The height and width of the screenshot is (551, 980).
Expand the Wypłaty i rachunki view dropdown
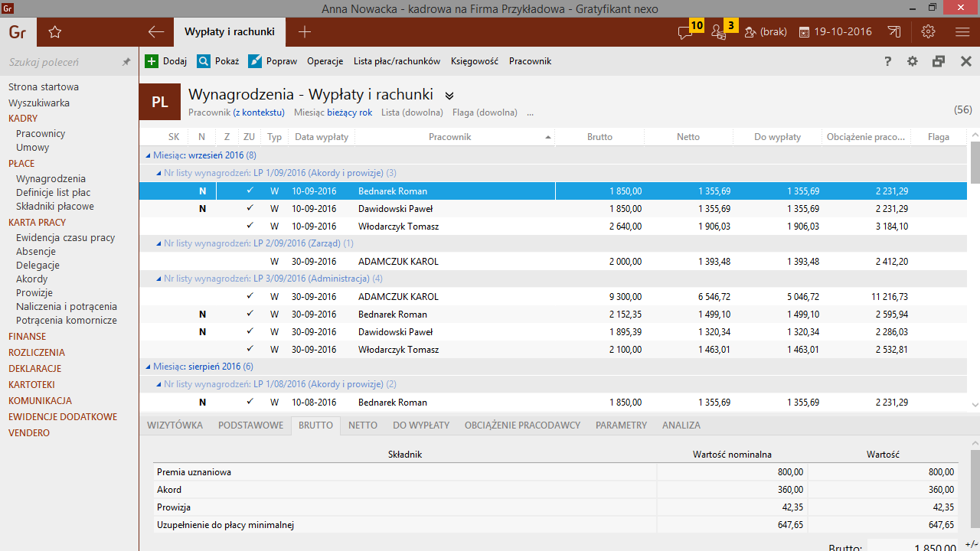(449, 96)
